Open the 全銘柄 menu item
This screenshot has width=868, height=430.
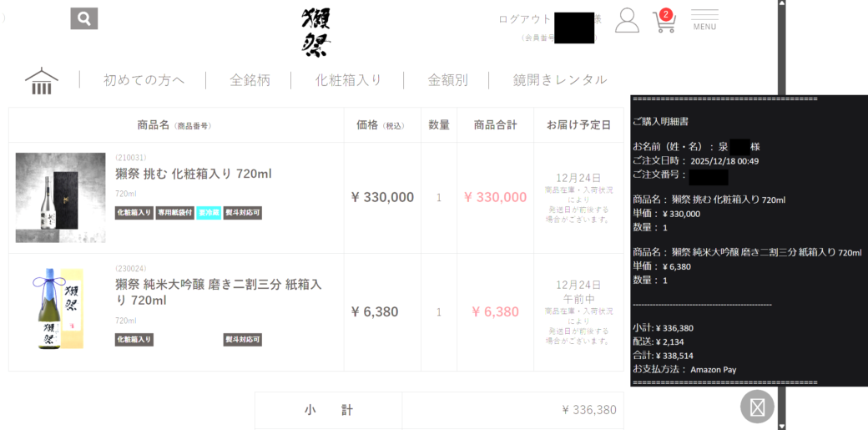point(250,80)
